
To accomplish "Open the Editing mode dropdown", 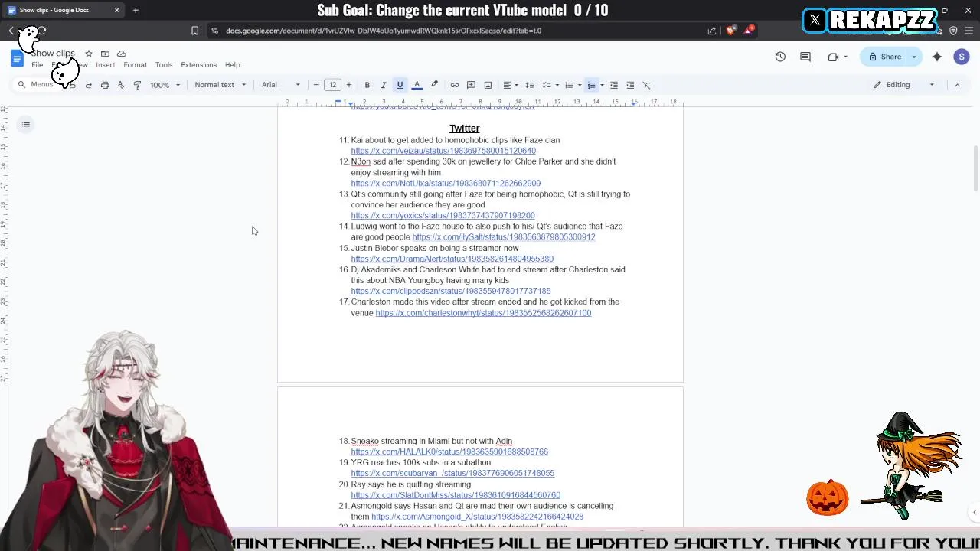I will pos(904,85).
